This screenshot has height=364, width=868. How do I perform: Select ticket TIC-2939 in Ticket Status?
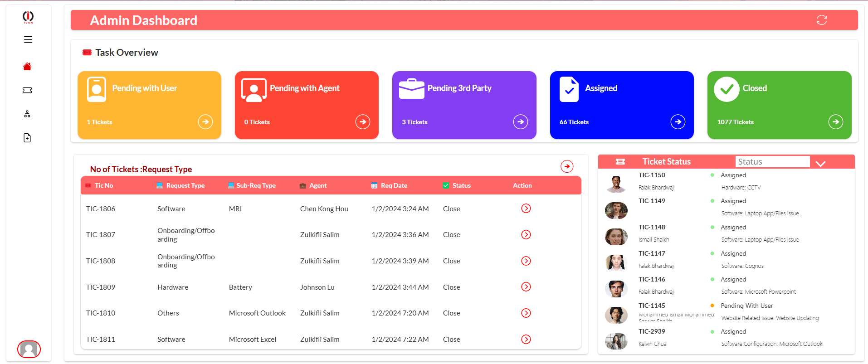click(652, 331)
